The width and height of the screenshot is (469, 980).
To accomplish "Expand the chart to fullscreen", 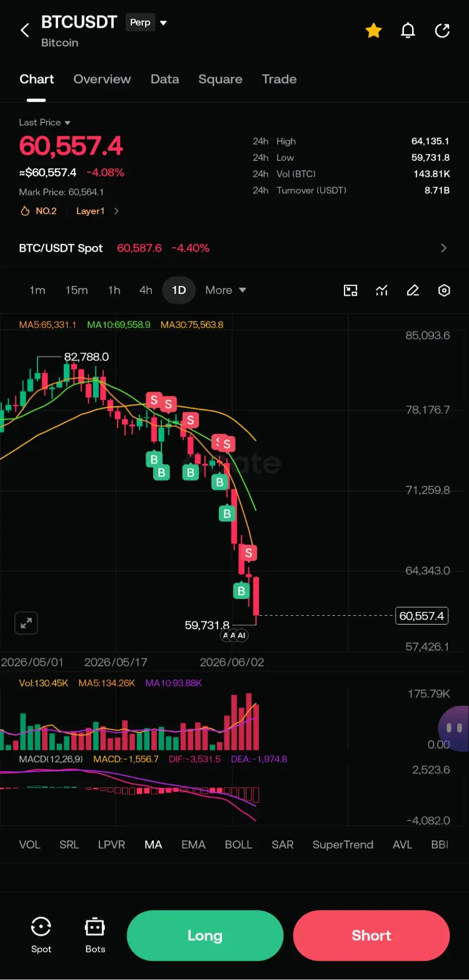I will (26, 623).
